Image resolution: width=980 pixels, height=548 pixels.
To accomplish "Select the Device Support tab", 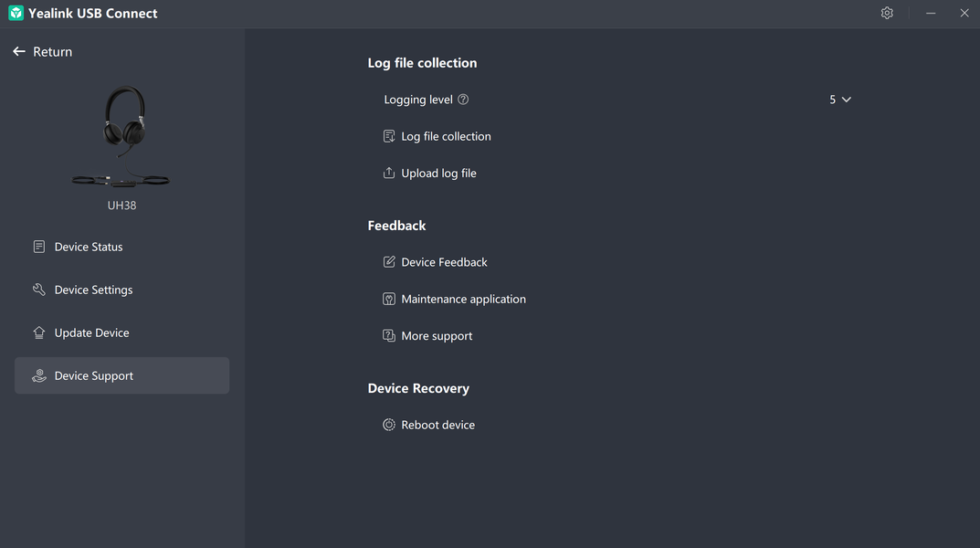I will tap(94, 375).
